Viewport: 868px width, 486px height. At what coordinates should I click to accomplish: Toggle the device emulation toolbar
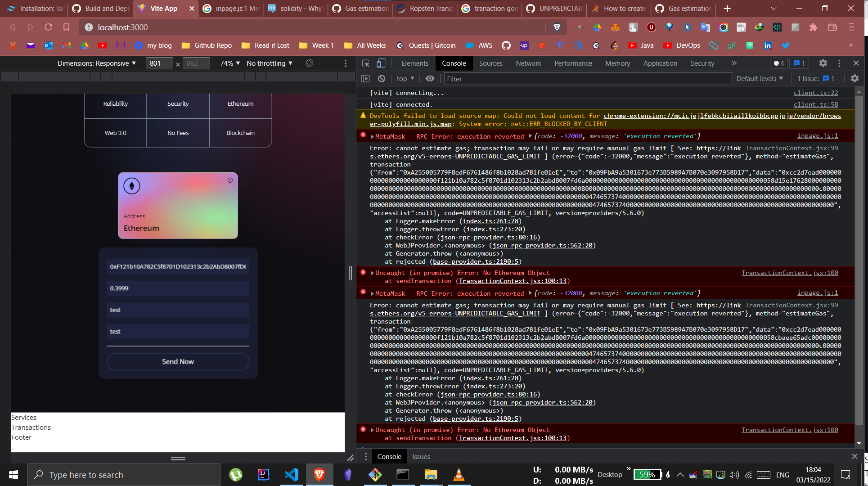(x=381, y=63)
